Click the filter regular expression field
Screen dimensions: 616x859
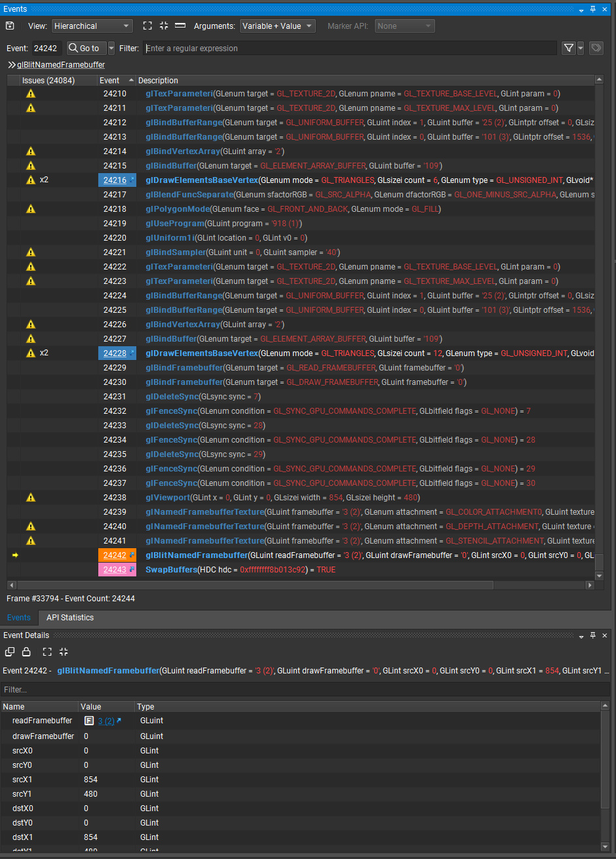349,49
